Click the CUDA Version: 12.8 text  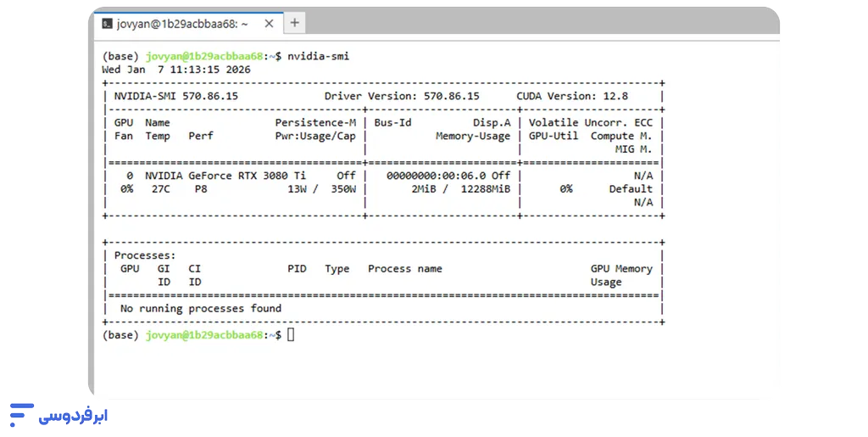tap(572, 96)
